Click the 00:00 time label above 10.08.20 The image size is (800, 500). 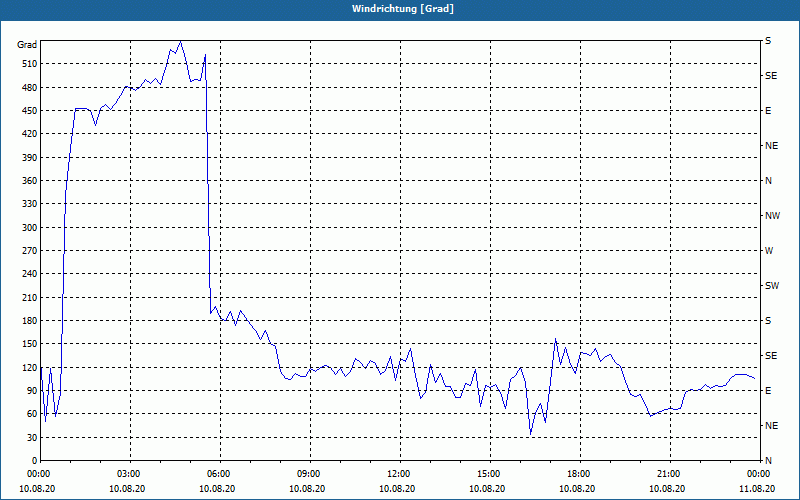coord(38,473)
